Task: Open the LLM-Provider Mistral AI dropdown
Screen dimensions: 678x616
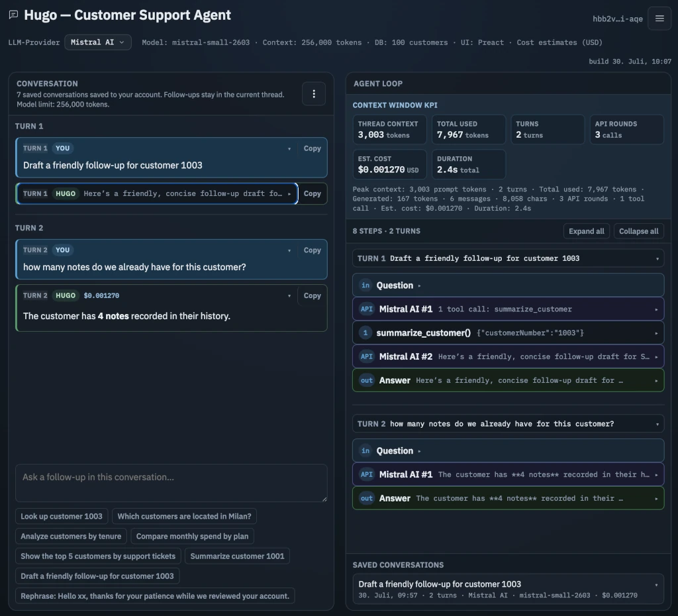Action: [x=98, y=42]
